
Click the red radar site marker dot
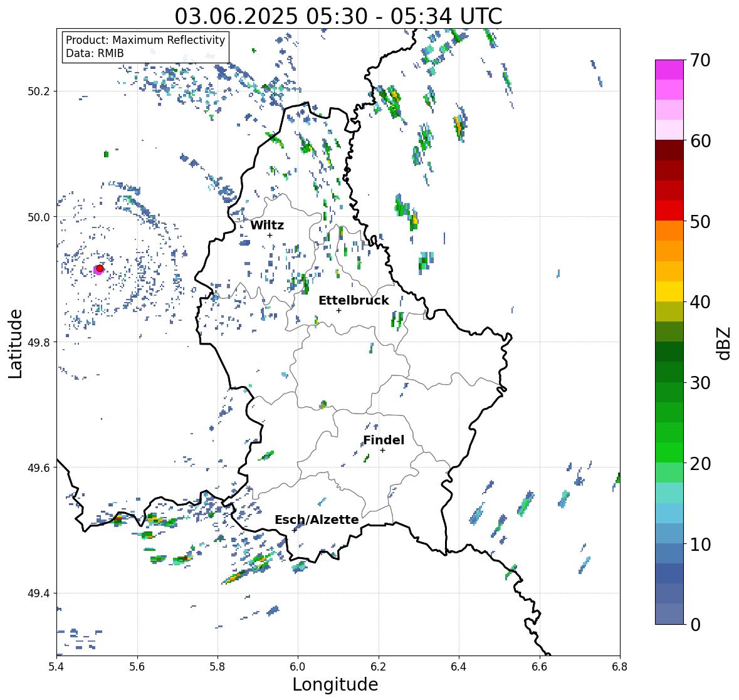[100, 268]
